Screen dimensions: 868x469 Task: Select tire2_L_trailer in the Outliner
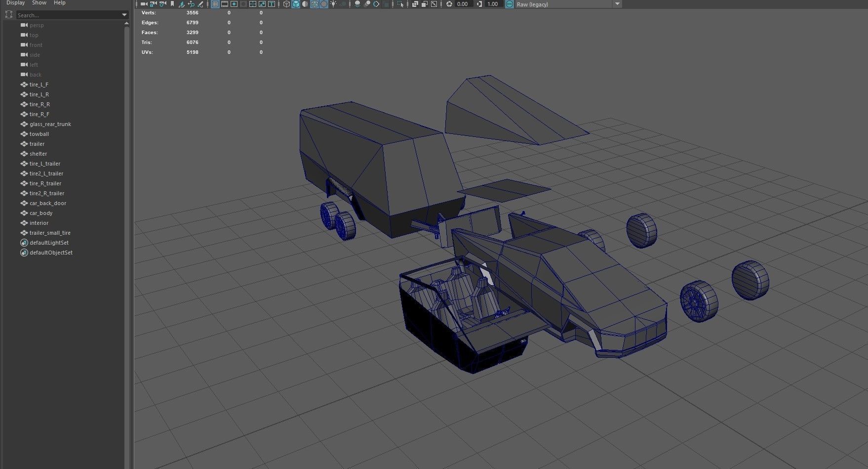[46, 173]
